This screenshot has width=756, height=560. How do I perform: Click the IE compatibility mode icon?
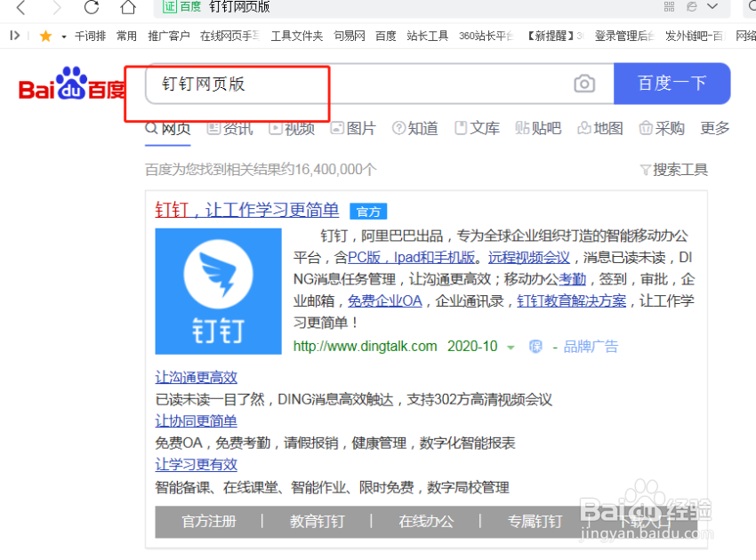click(x=692, y=7)
